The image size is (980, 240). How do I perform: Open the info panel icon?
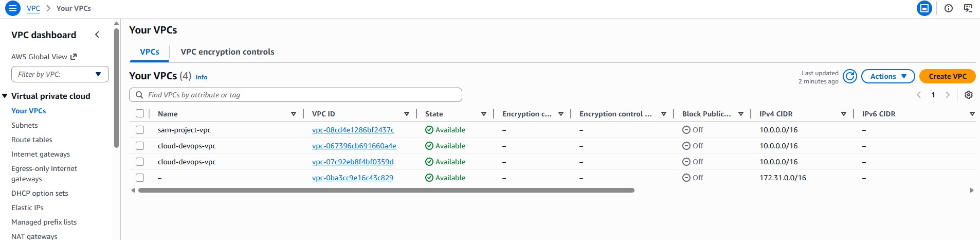click(949, 8)
